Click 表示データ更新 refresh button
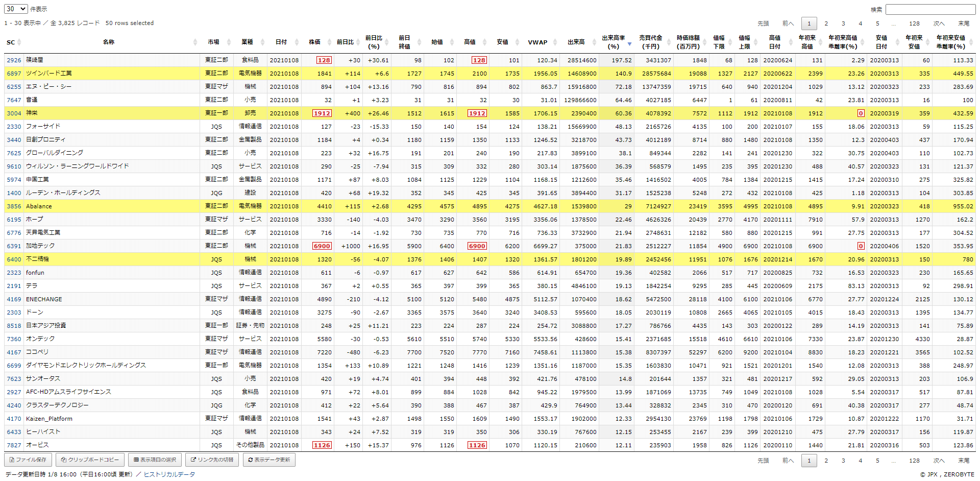 (269, 460)
